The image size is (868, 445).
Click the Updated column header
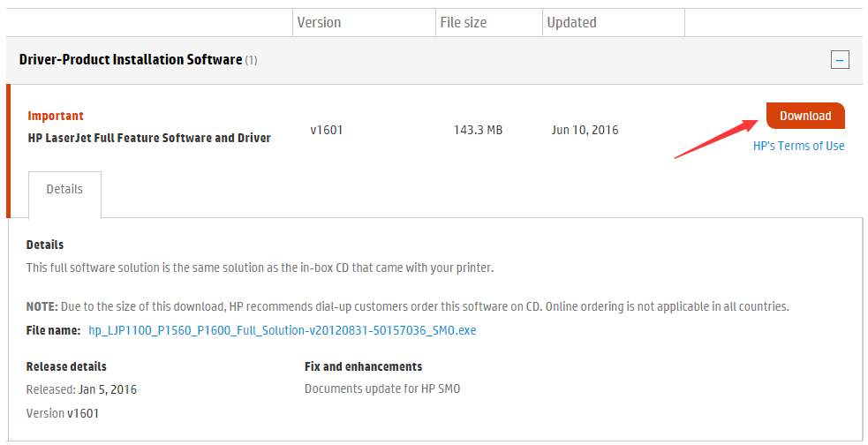point(572,23)
